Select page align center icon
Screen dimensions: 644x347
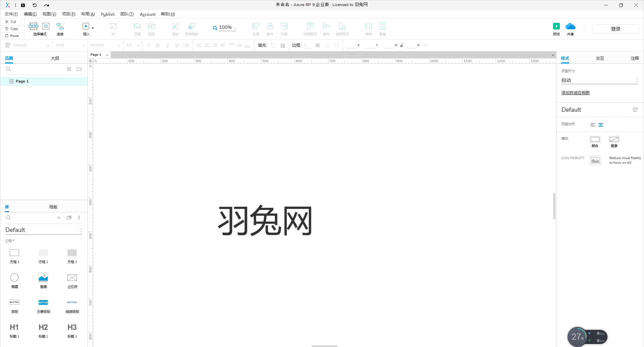(601, 125)
